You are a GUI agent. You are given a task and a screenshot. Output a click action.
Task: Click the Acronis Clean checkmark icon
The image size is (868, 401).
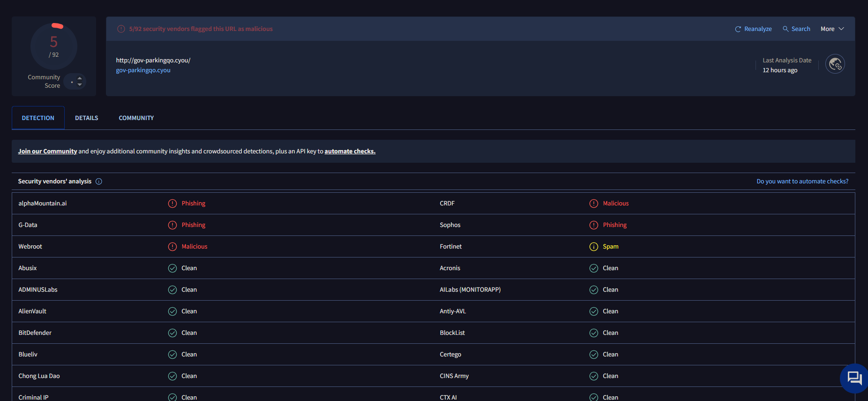[x=594, y=268]
